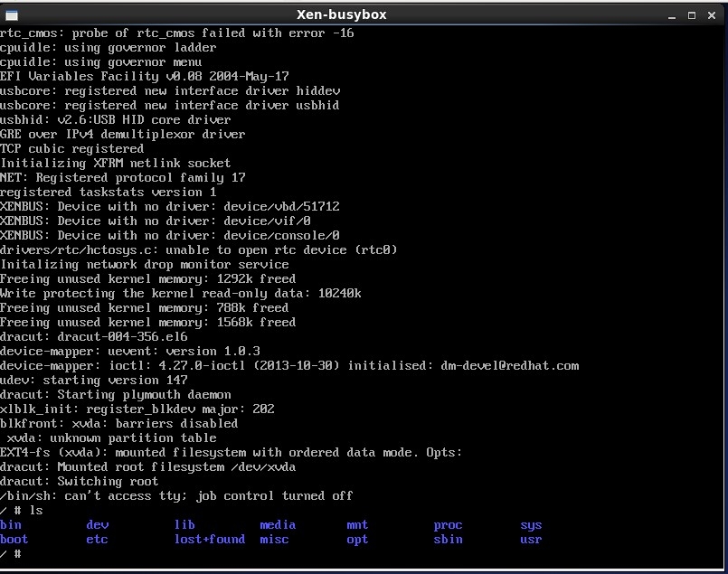The width and height of the screenshot is (728, 574).
Task: Click the 'bin' directory in ls output
Action: pos(11,524)
